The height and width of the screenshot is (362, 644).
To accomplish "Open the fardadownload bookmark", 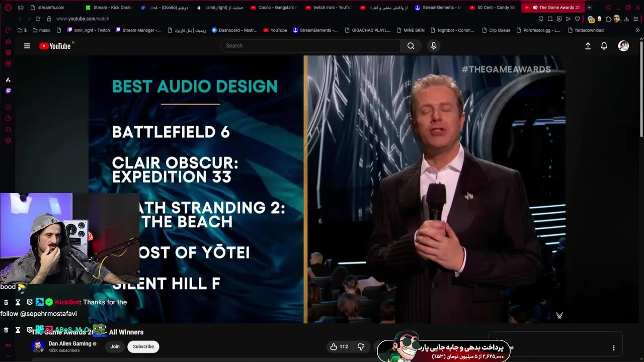I will tap(586, 30).
